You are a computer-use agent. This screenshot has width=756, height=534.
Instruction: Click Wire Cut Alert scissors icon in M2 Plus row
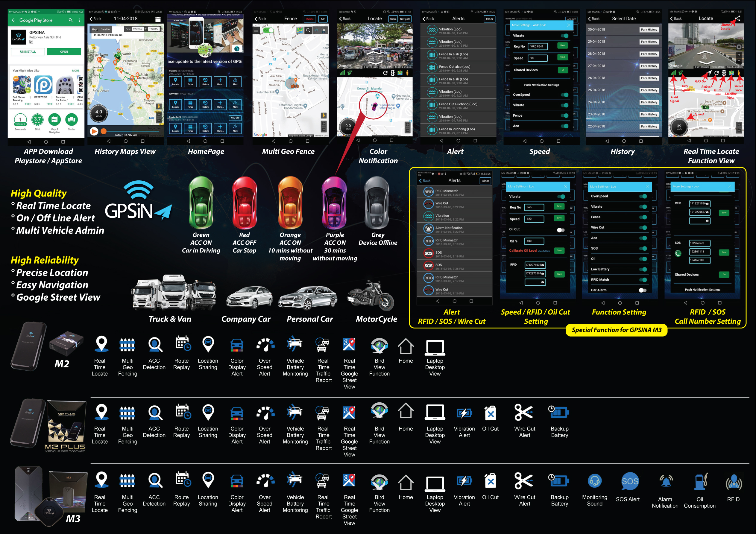click(523, 413)
